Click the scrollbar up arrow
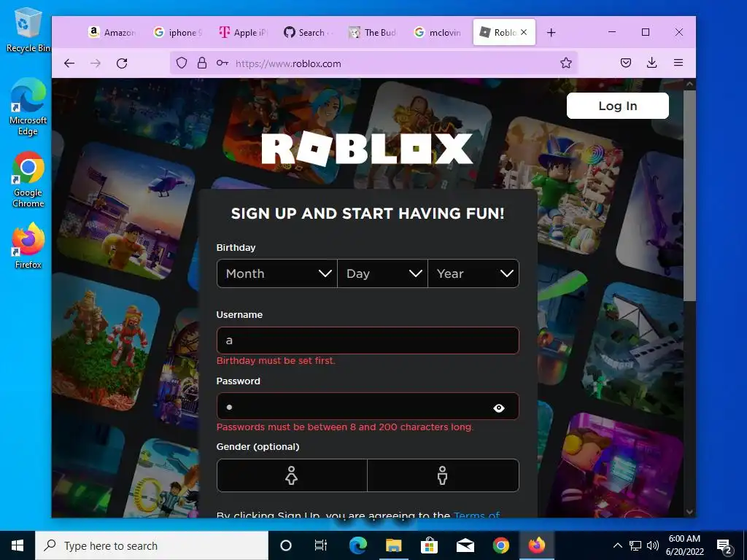747x560 pixels. (x=689, y=85)
